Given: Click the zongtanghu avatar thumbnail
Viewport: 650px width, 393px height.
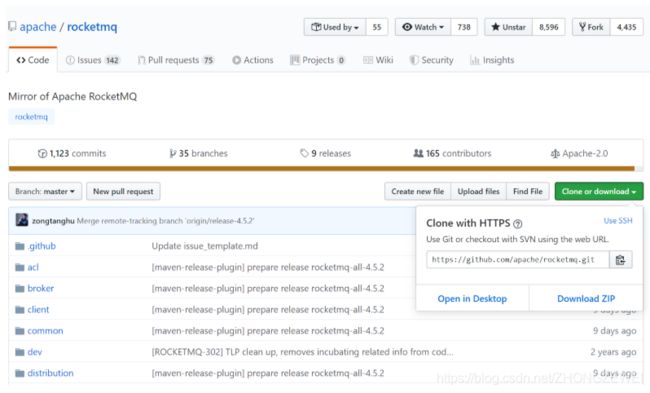Looking at the screenshot, I should pos(22,220).
